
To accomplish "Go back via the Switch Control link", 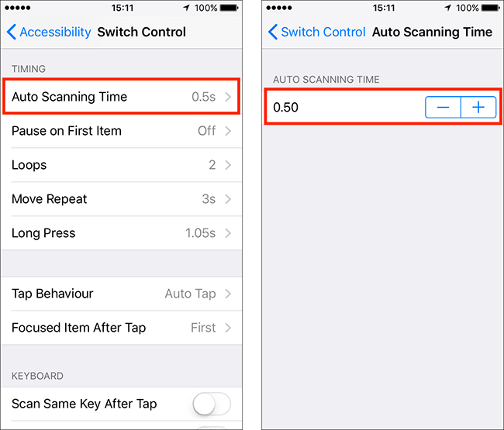I will 323,32.
